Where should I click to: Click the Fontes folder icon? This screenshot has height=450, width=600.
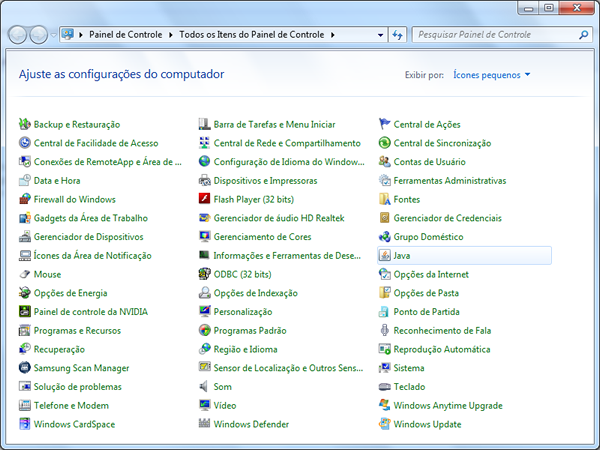pos(385,199)
